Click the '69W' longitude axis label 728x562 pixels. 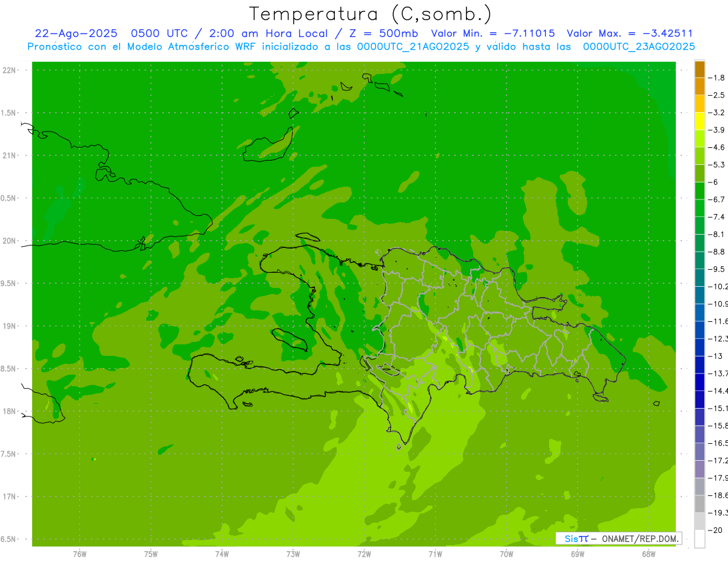(x=578, y=554)
